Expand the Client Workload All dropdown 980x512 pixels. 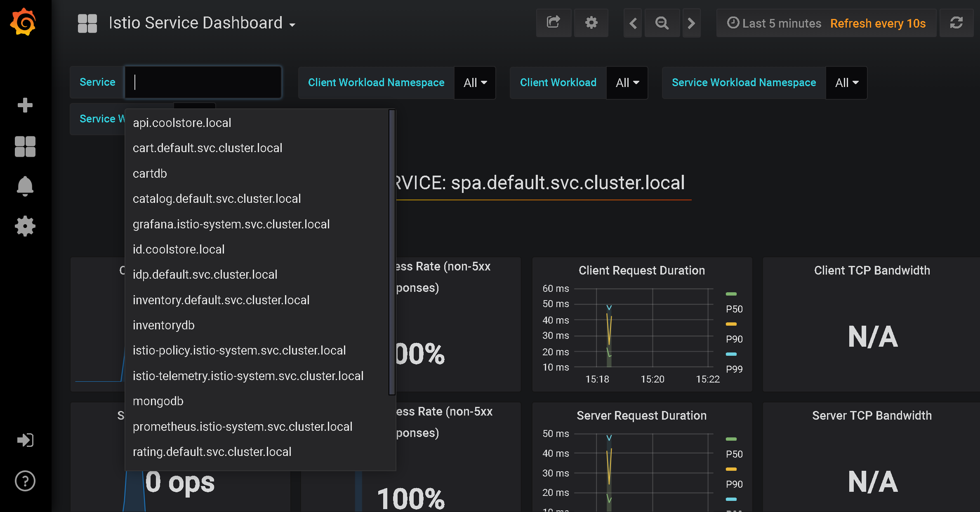[x=626, y=82]
